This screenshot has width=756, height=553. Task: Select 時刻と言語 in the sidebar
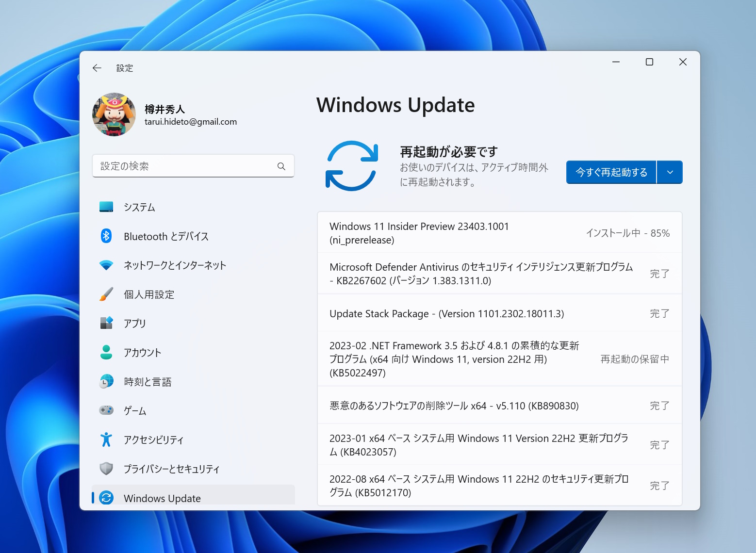tap(148, 381)
